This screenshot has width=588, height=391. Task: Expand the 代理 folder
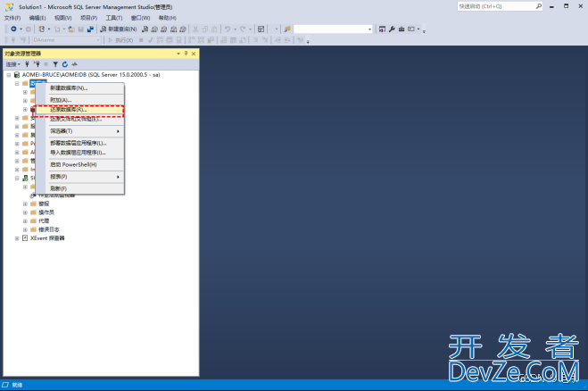tap(25, 221)
